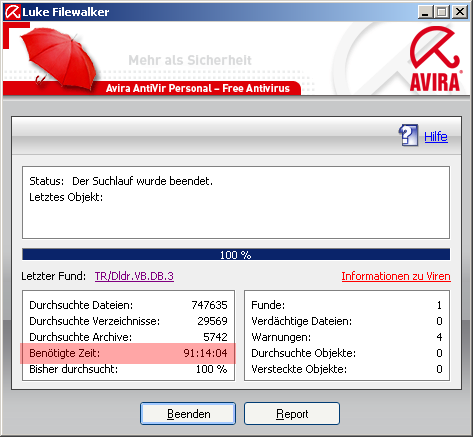
Task: Select the 'Benötigte Zeit:' label
Action: (x=65, y=353)
